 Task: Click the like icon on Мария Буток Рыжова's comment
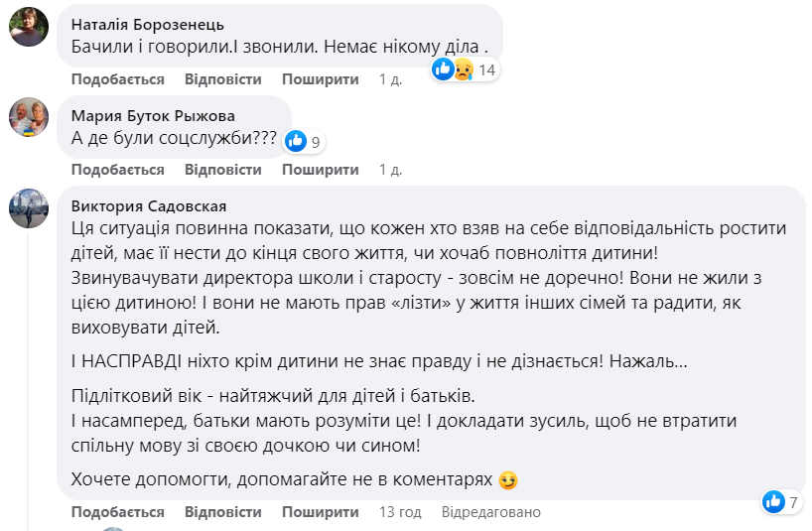pos(296,142)
